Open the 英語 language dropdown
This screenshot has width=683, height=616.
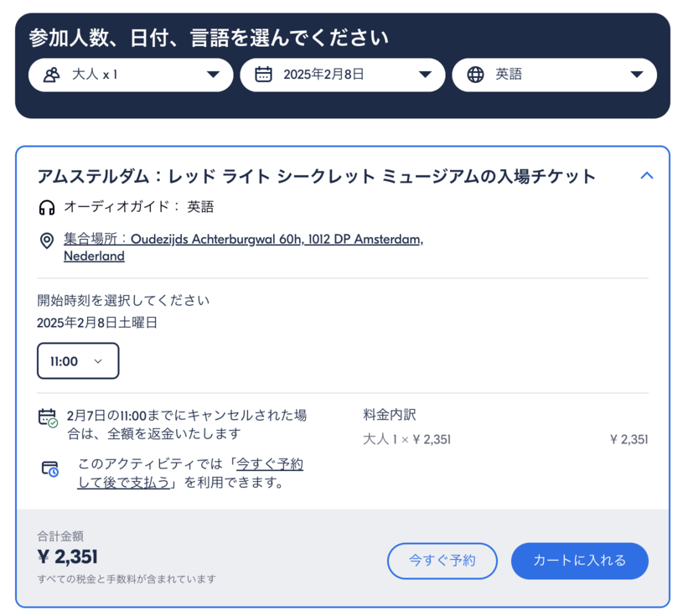click(554, 75)
